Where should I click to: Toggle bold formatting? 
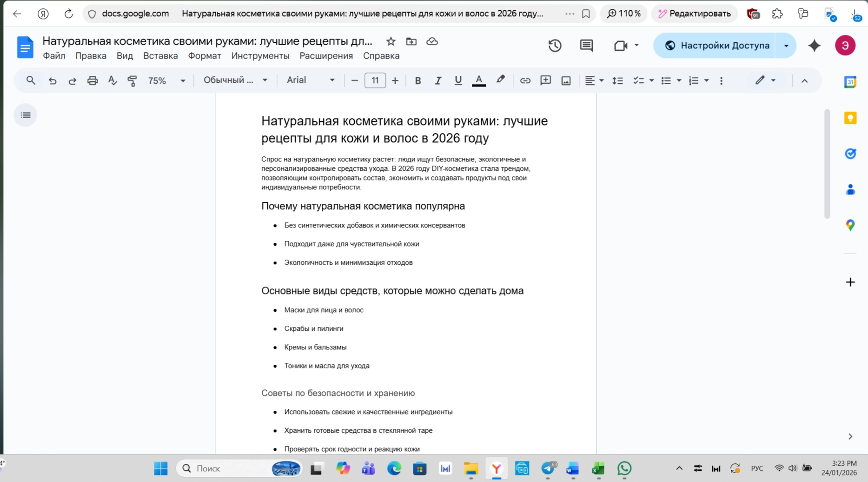417,80
